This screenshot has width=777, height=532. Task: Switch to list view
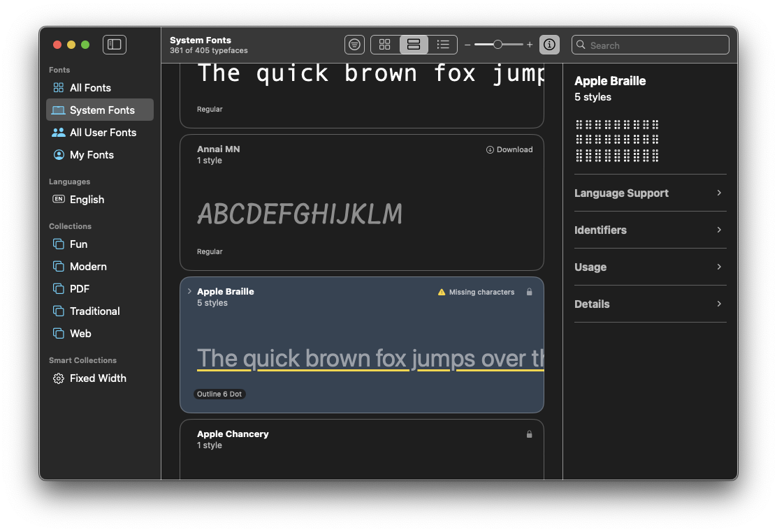click(443, 45)
